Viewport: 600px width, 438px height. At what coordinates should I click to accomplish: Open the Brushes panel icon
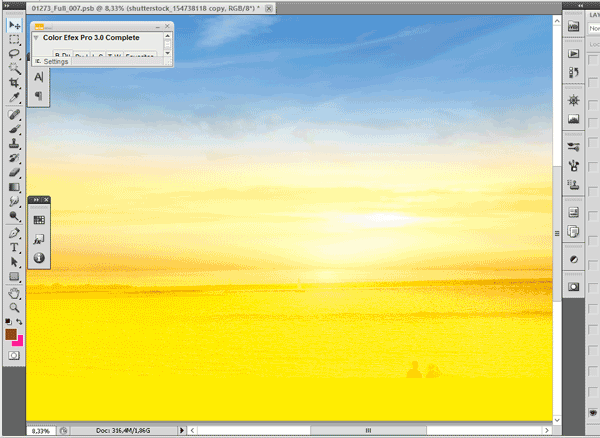coord(573,166)
